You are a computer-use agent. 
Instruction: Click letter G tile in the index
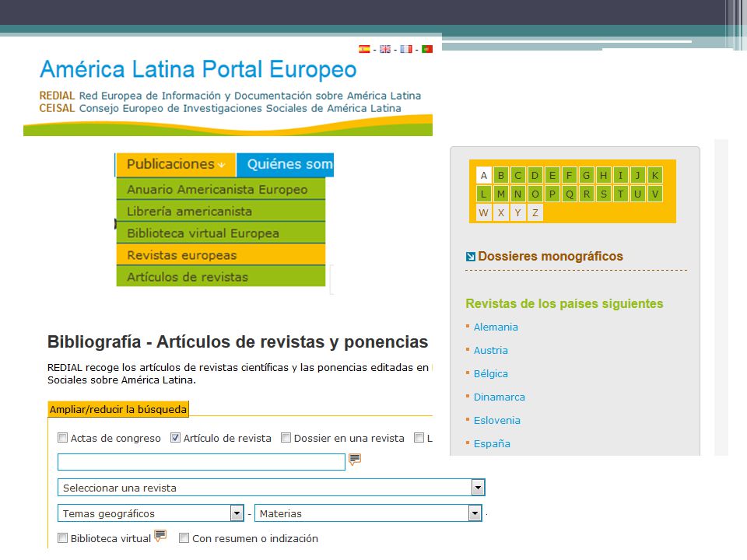[x=587, y=175]
